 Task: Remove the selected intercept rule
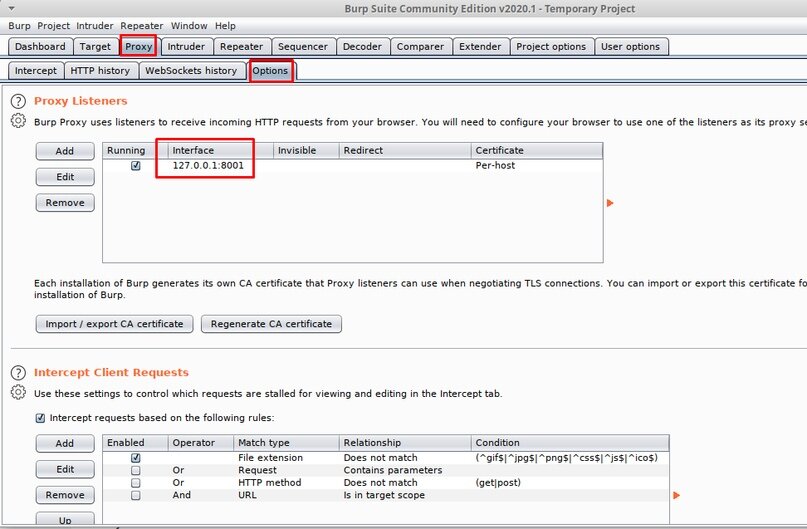click(x=65, y=495)
